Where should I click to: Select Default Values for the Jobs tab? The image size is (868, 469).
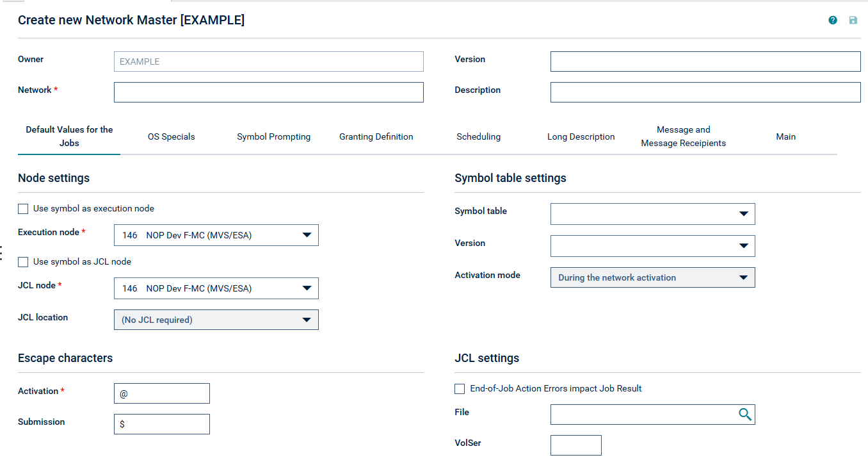(x=69, y=136)
